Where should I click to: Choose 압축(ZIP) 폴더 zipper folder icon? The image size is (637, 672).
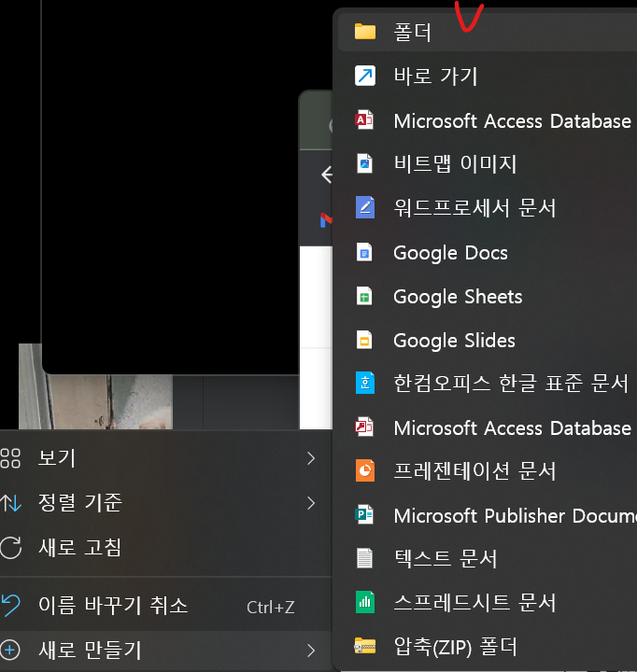click(x=365, y=646)
